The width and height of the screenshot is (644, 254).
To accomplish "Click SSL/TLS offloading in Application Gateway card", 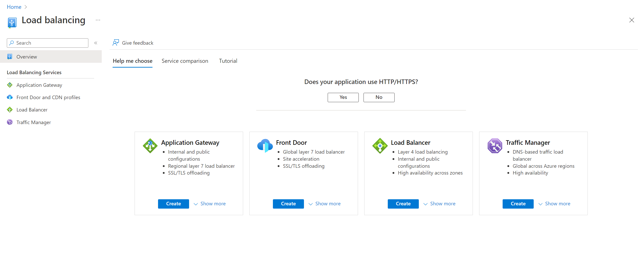I will tap(189, 173).
